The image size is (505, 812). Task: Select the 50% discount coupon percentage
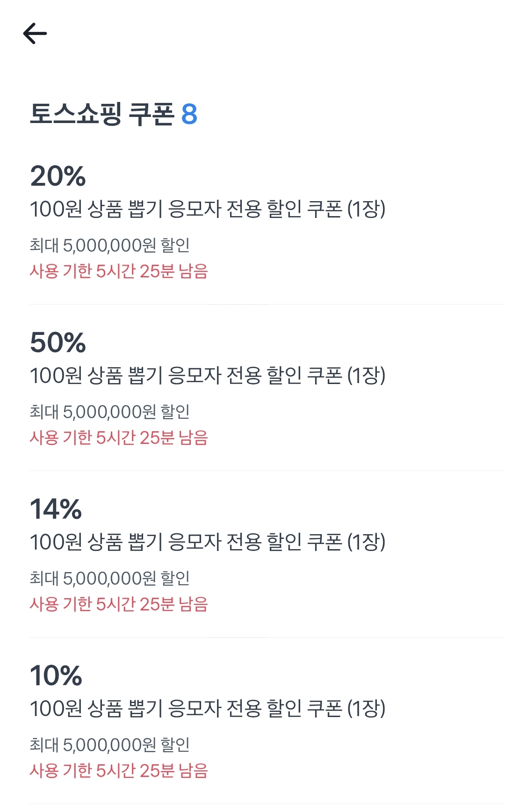(58, 342)
